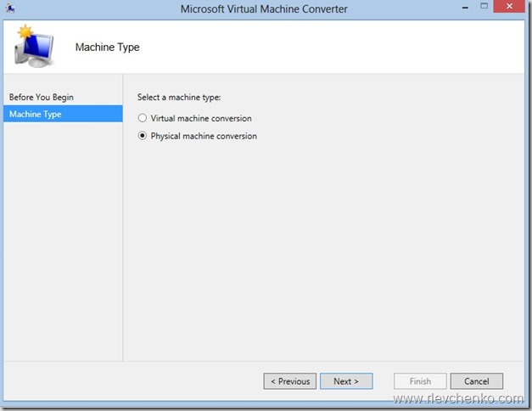Click the computer wizard header icon
Viewport: 532px width, 411px height.
pos(34,46)
